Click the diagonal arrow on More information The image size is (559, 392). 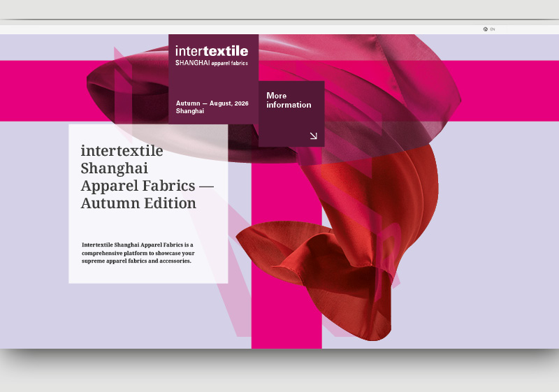(313, 136)
